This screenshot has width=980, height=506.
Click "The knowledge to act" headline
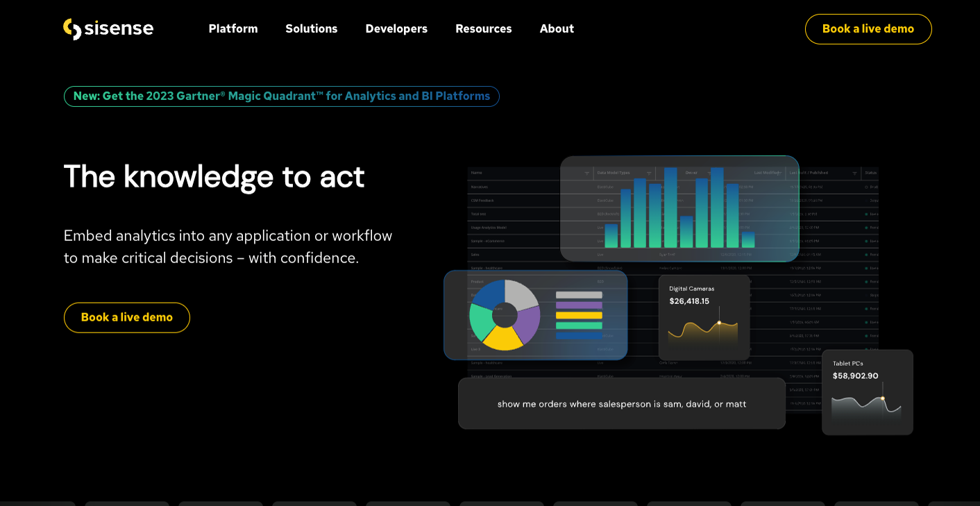tap(214, 176)
